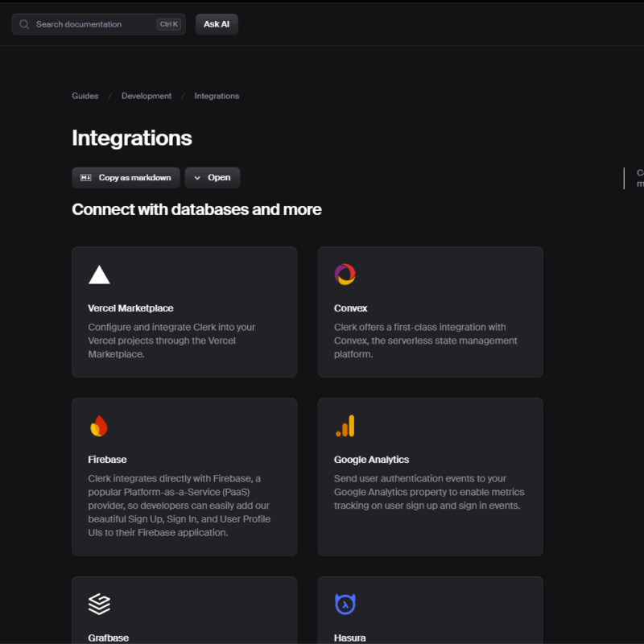Open the Ask AI assistant
Viewport: 644px width, 644px height.
217,24
